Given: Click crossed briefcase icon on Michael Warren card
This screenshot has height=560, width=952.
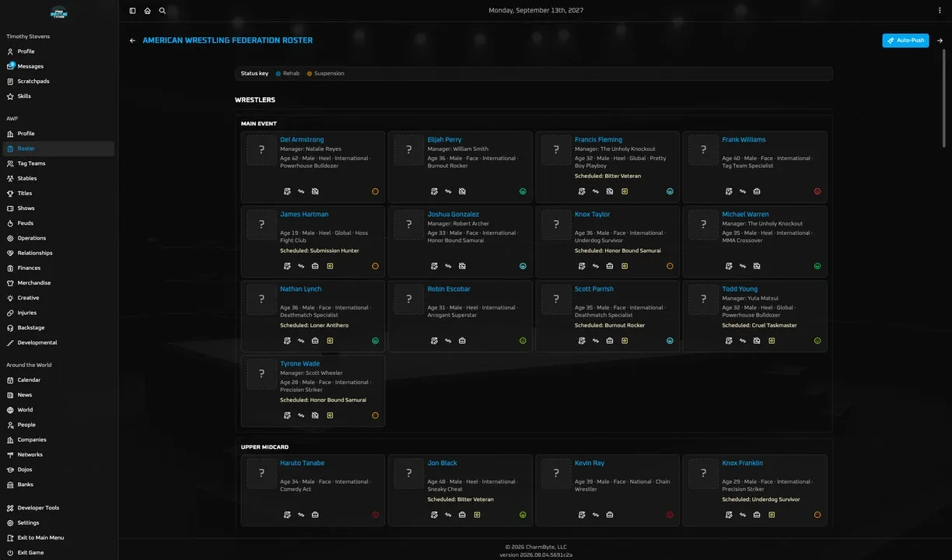Looking at the screenshot, I should click(x=757, y=266).
